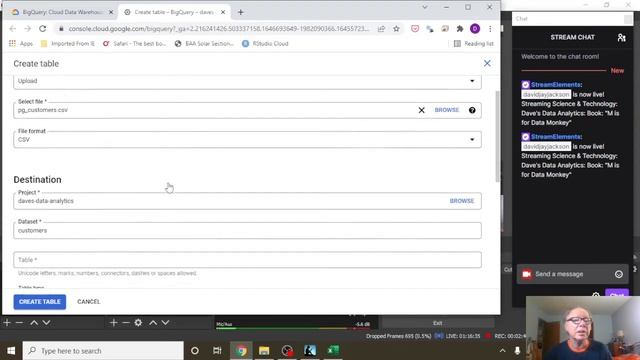The height and width of the screenshot is (360, 640).
Task: Go forward in browser history
Action: pos(27,29)
